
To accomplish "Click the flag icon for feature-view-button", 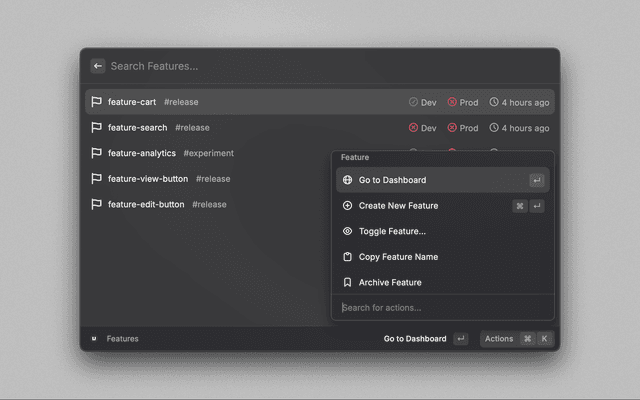I will (x=97, y=179).
